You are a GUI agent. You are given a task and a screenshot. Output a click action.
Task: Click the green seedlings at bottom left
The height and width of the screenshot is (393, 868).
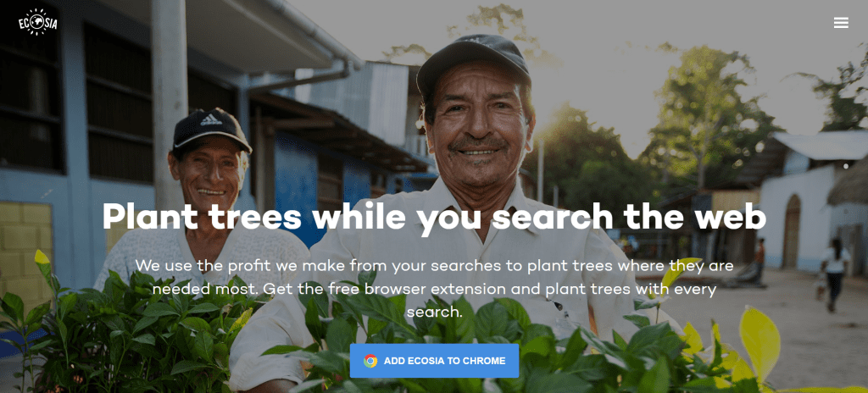(x=127, y=332)
